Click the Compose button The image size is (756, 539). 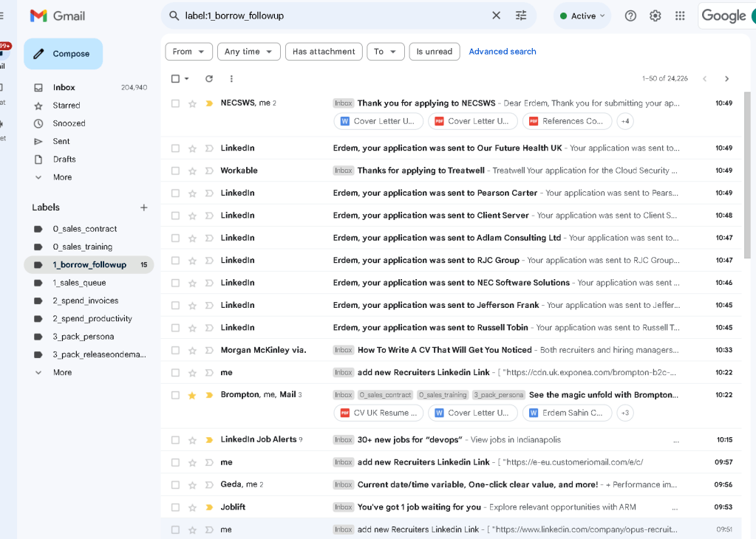[x=63, y=54]
